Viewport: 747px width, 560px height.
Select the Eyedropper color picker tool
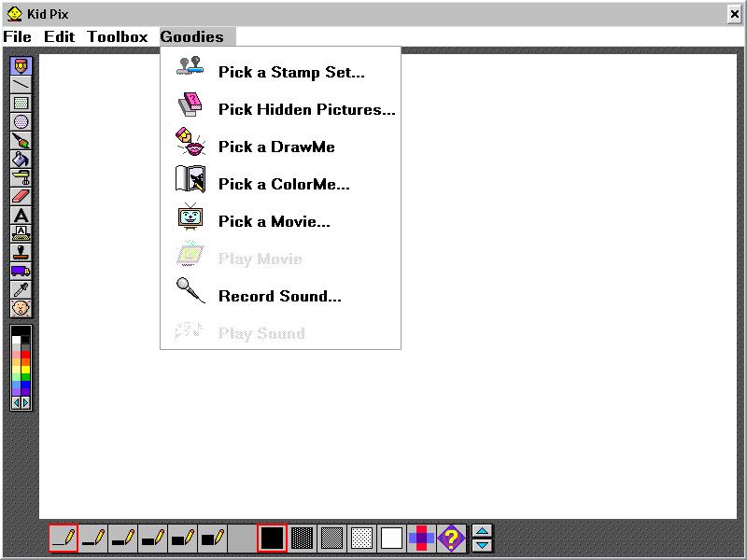click(21, 289)
